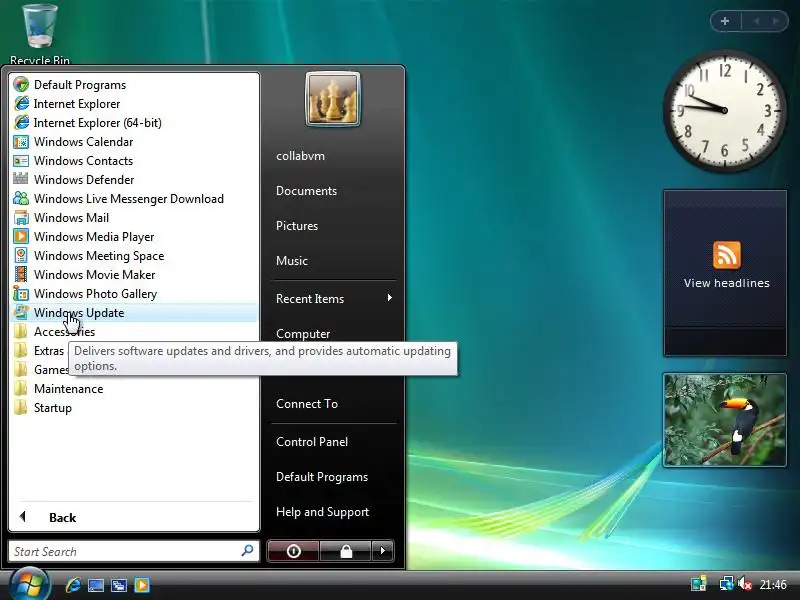The width and height of the screenshot is (800, 600).
Task: Click the Windows Sidebar tray icon
Action: [x=698, y=584]
